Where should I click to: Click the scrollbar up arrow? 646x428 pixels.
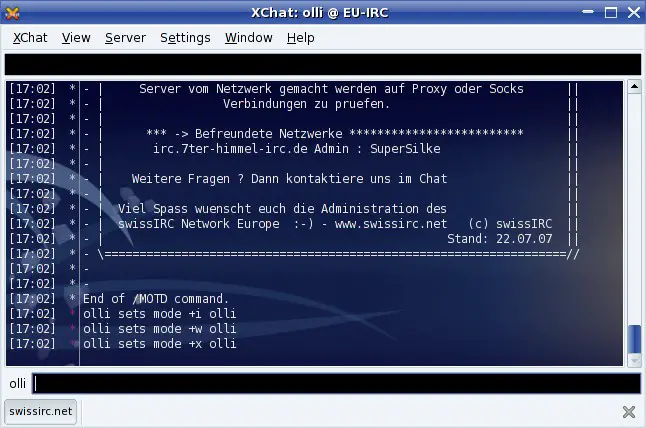point(634,87)
